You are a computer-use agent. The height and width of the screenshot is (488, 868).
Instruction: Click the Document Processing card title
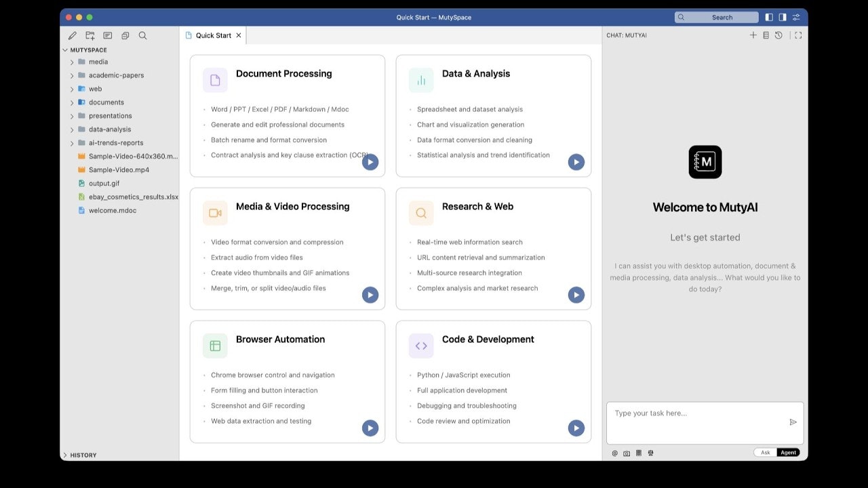click(x=284, y=74)
